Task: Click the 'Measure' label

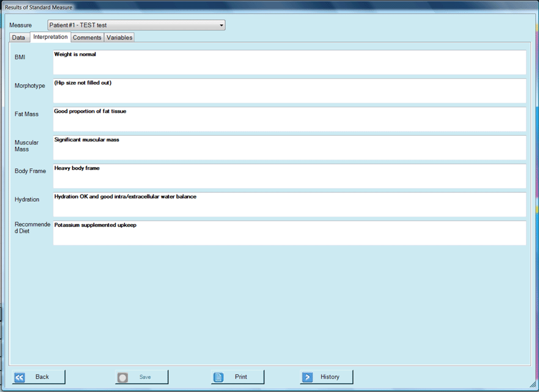Action: (21, 25)
